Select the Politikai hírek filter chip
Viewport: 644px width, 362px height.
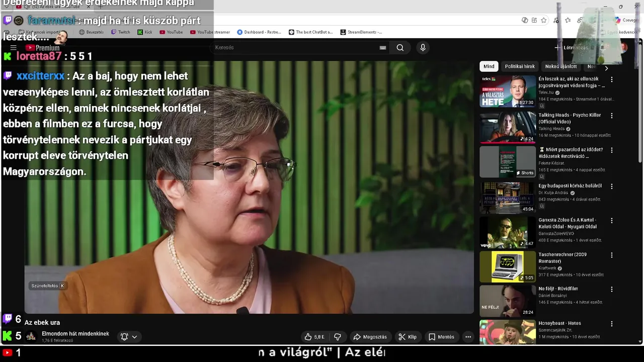pyautogui.click(x=520, y=66)
